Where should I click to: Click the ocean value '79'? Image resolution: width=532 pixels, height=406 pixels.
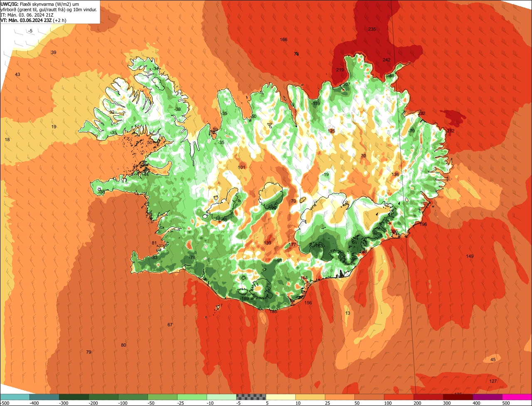89,352
